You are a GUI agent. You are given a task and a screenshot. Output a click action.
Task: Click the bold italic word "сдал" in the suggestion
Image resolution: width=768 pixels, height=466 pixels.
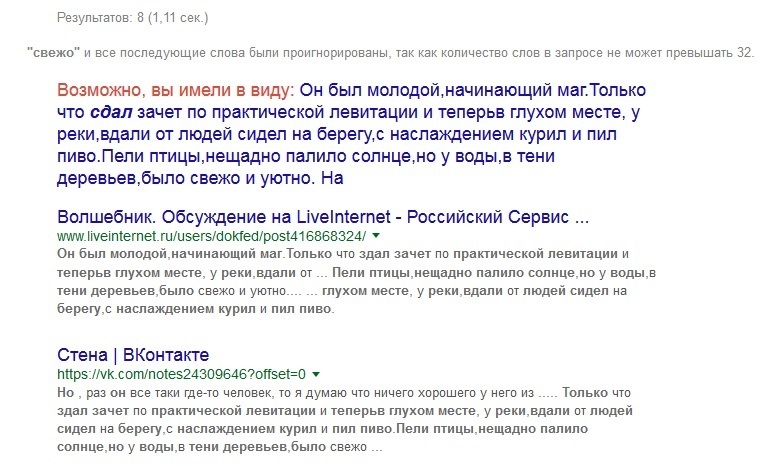[x=110, y=112]
